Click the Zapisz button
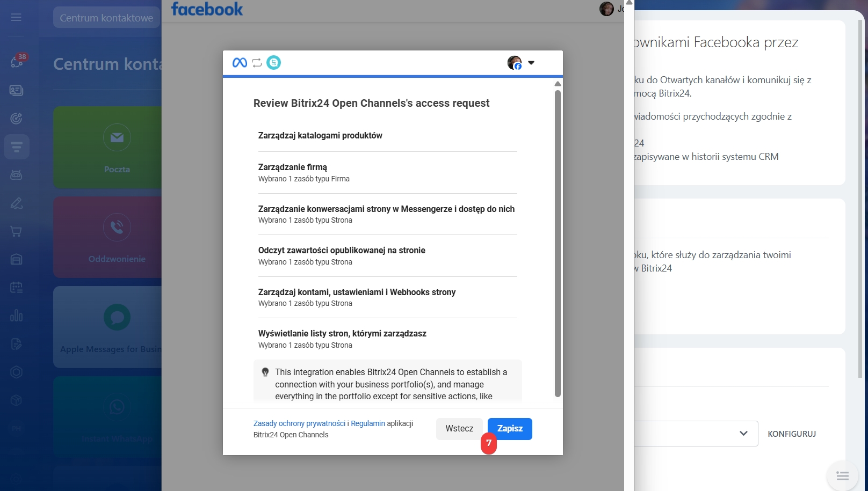This screenshot has height=491, width=868. pos(510,429)
